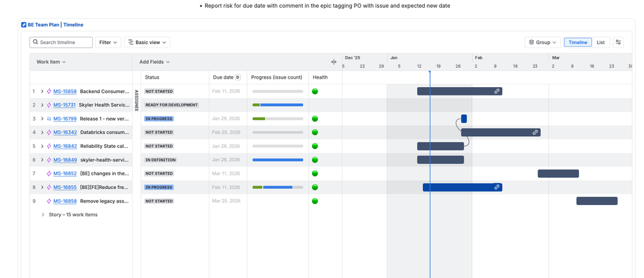Click the Mar 25, 2026 due date
Viewport: 644px width, 278px height.
point(226,201)
